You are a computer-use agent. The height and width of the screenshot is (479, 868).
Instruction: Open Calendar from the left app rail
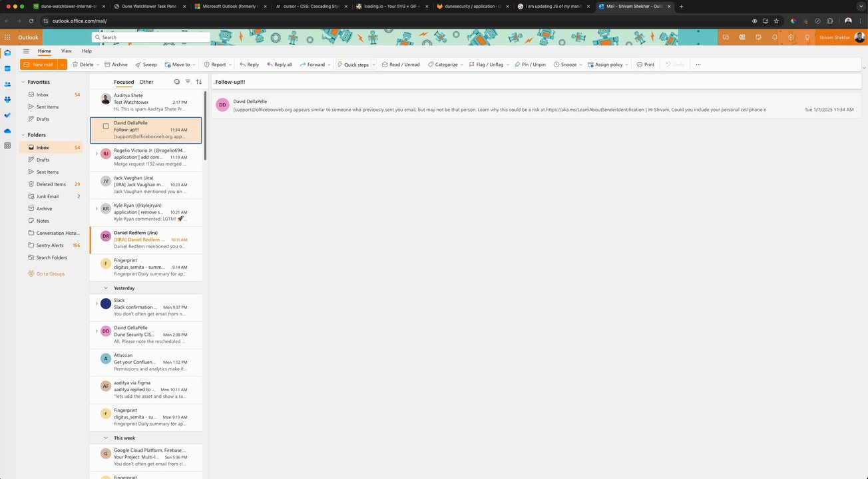click(x=7, y=69)
